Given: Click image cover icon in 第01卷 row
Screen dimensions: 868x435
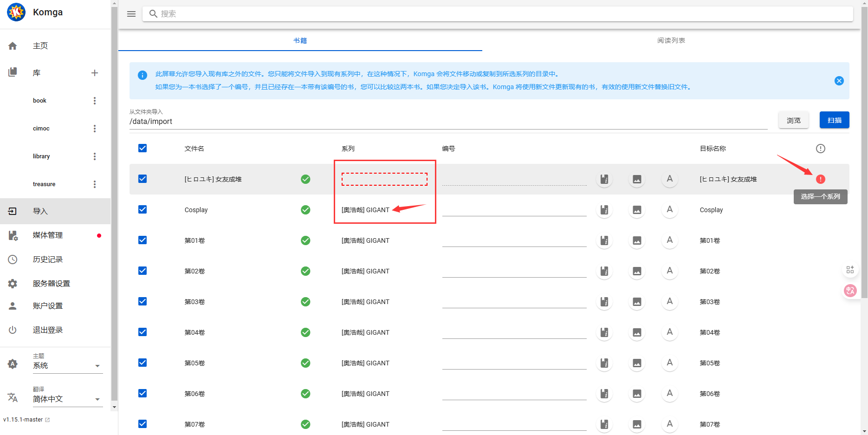Looking at the screenshot, I should 637,240.
